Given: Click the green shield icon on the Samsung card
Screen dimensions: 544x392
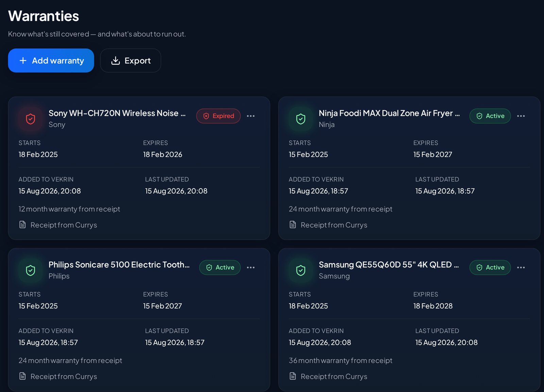Looking at the screenshot, I should (301, 270).
